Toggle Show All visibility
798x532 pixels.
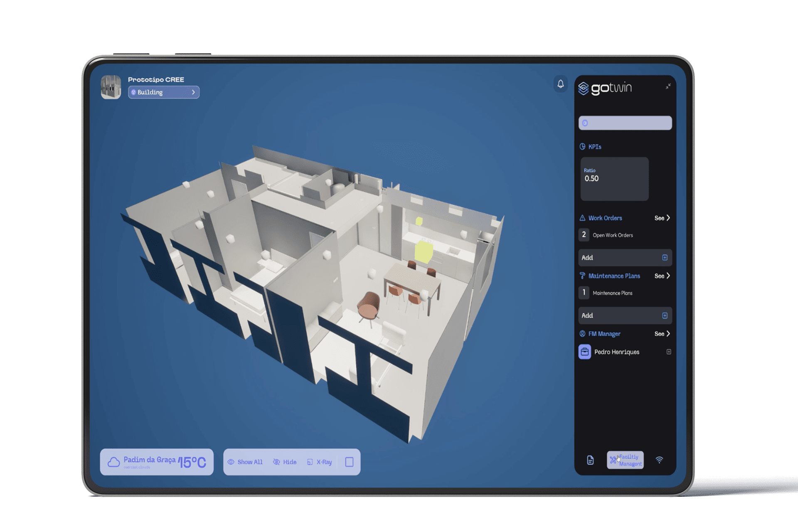[x=245, y=462]
